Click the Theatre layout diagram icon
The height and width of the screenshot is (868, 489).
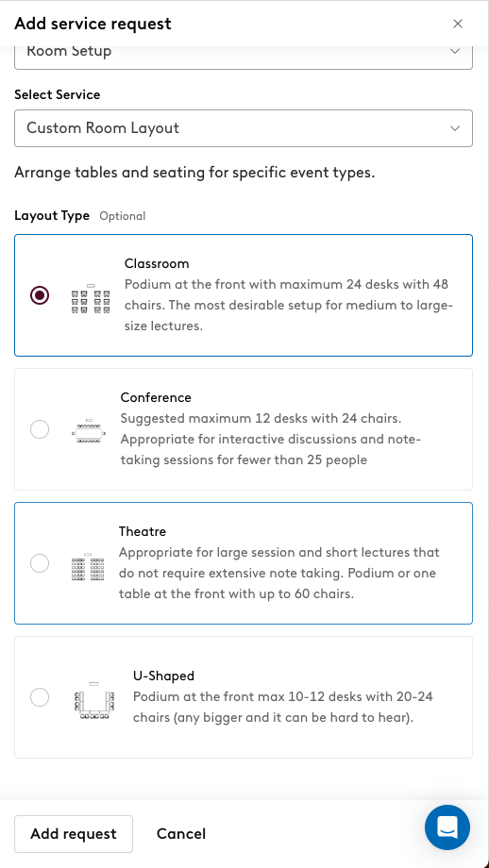pos(88,566)
